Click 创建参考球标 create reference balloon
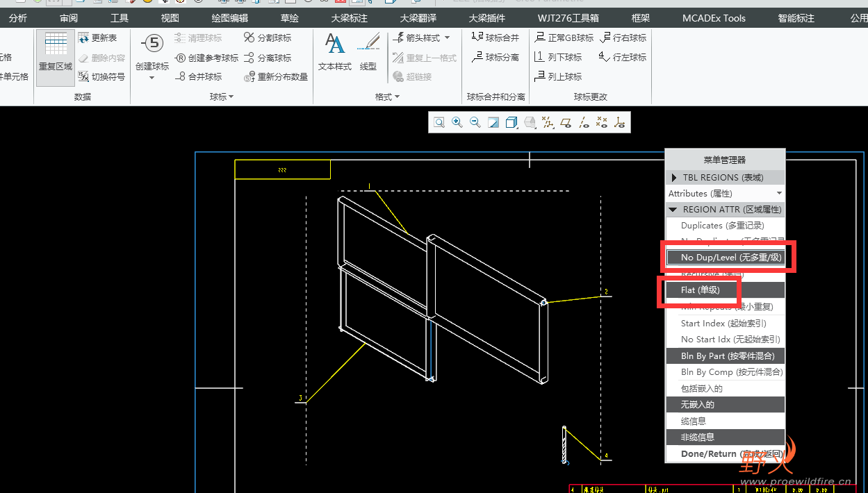This screenshot has width=868, height=493. [x=206, y=58]
